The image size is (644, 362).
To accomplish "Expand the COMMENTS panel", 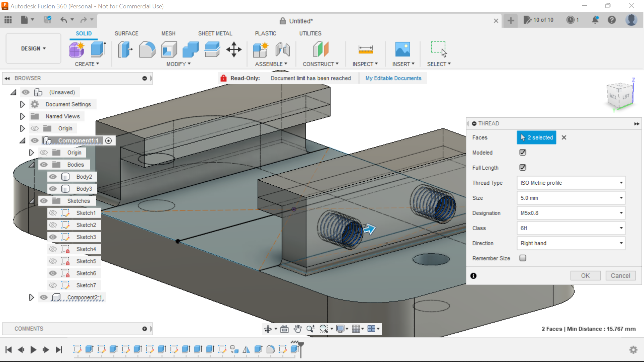I will click(145, 329).
